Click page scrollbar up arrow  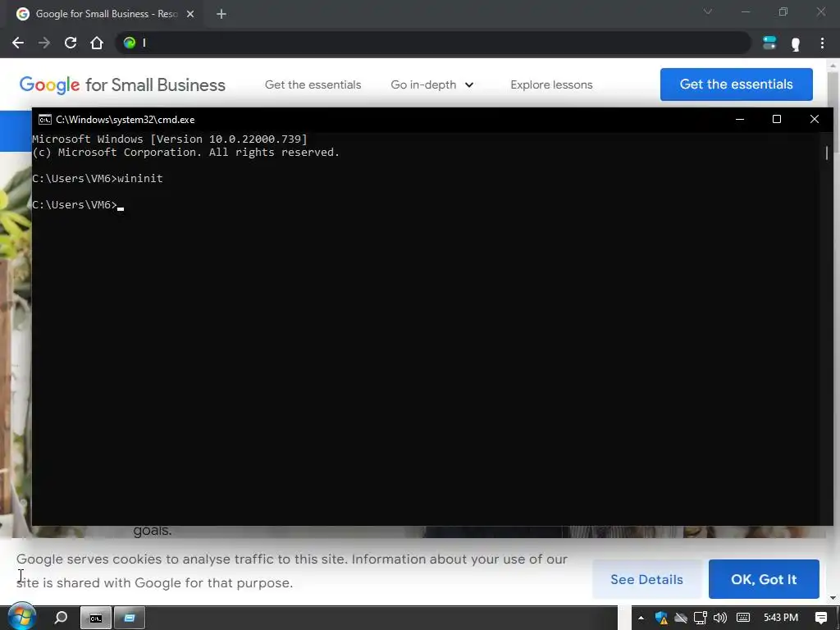click(833, 64)
